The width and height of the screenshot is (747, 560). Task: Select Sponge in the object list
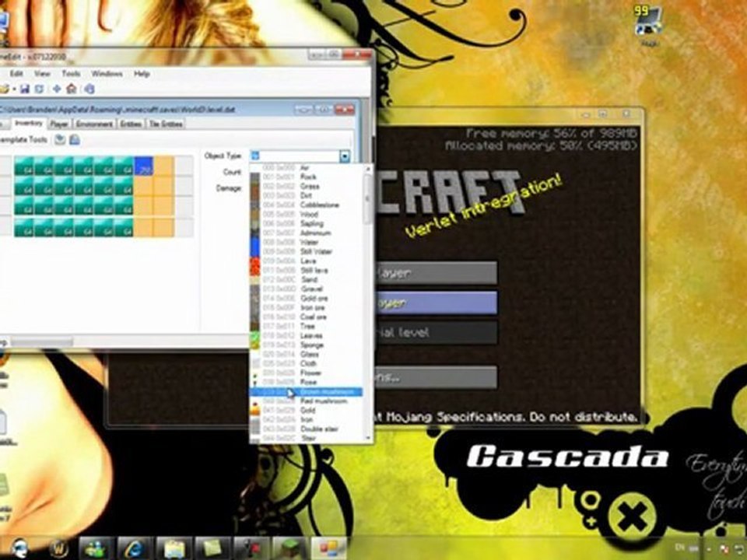(x=307, y=345)
